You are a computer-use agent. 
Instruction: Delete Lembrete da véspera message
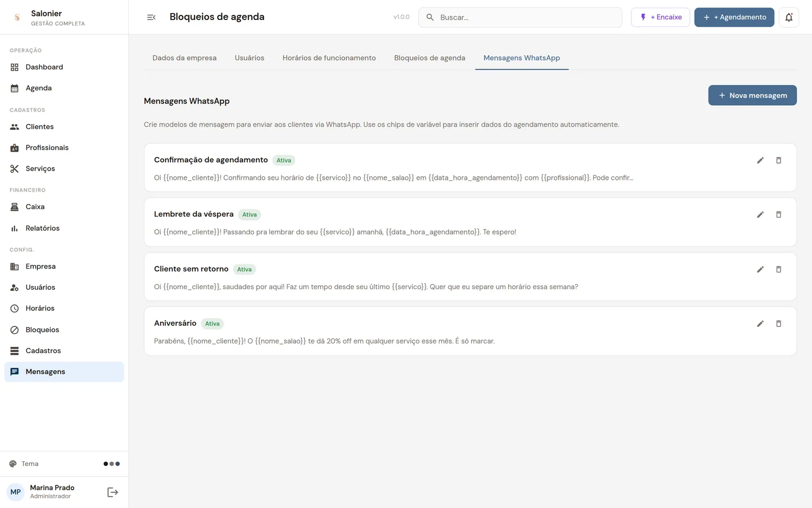(778, 214)
